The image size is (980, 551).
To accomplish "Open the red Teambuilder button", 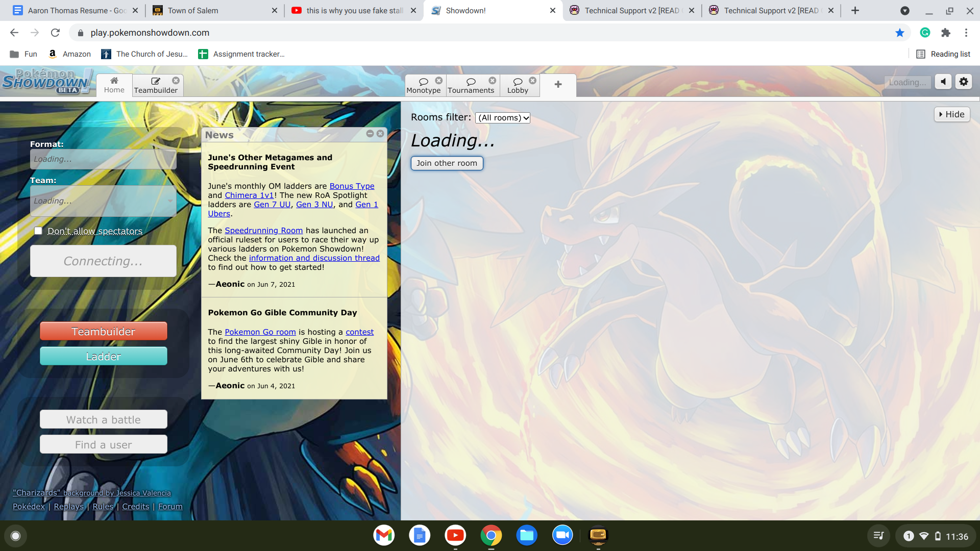I will pyautogui.click(x=103, y=331).
